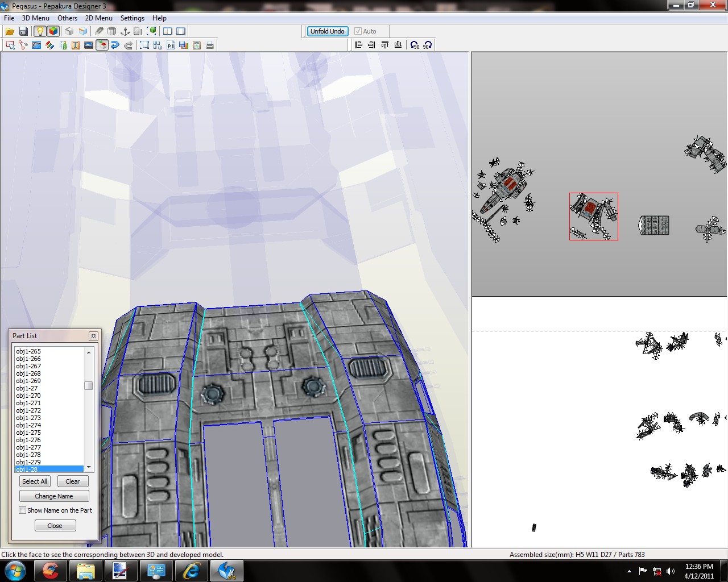Viewport: 728px width, 582px height.
Task: Open Internet Explorer from the taskbar
Action: tap(191, 571)
